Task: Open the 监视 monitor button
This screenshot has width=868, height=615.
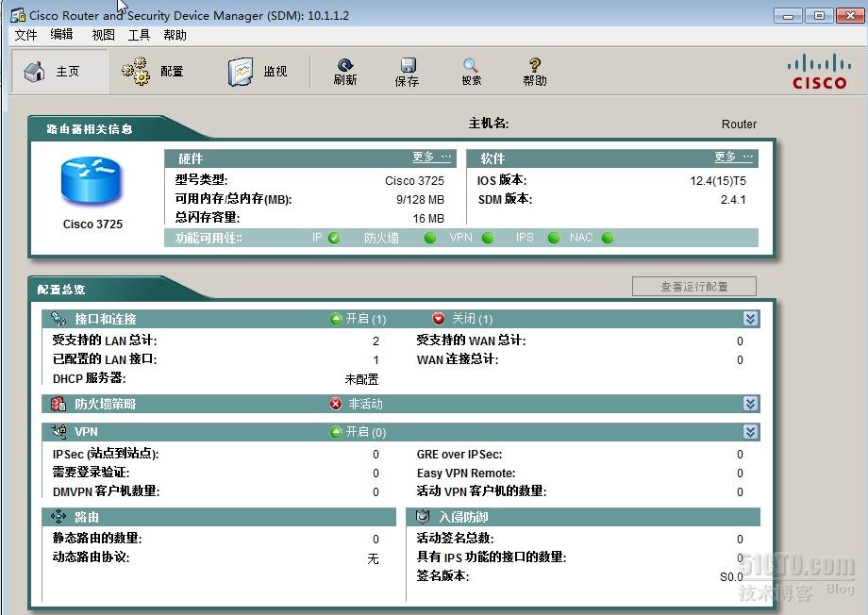Action: 258,71
